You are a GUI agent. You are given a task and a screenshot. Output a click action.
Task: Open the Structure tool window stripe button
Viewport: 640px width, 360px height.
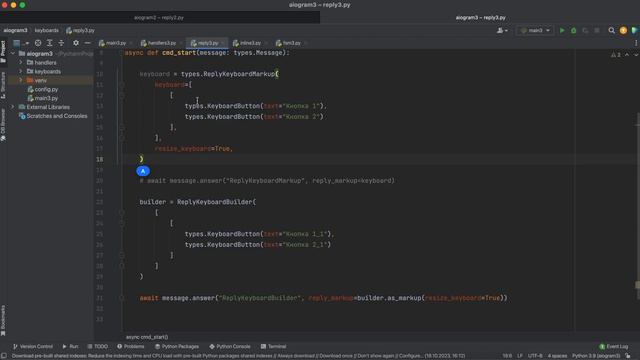3,85
